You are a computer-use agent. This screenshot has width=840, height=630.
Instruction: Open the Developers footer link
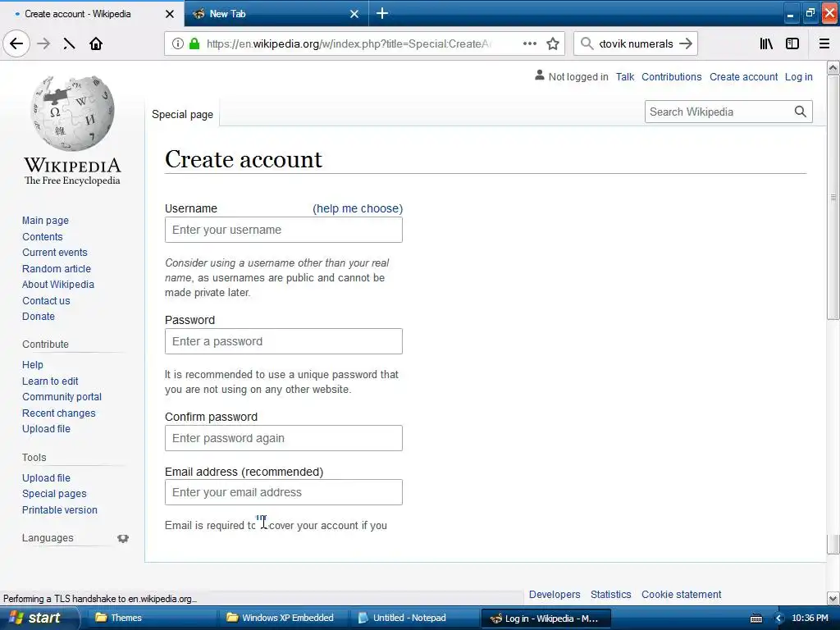click(555, 594)
